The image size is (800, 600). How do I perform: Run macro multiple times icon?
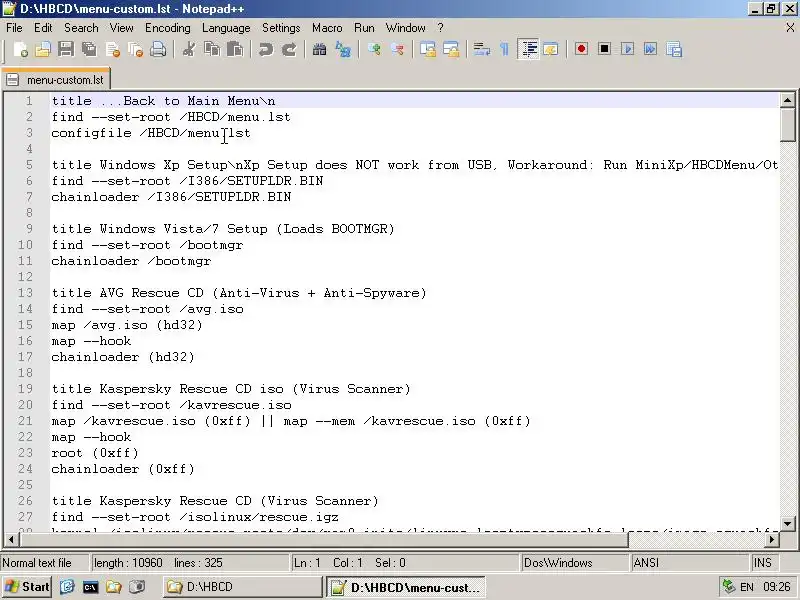click(x=651, y=49)
